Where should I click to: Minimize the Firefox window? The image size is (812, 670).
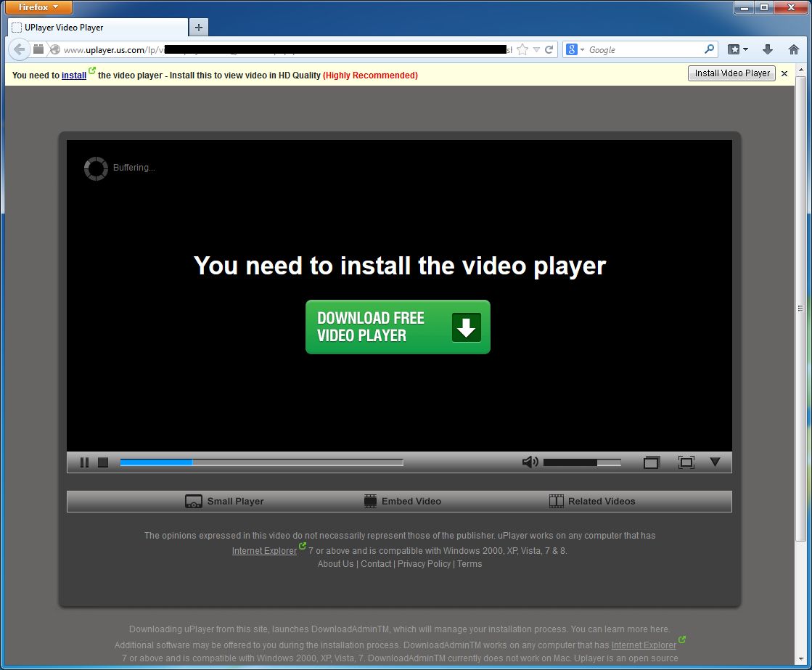pyautogui.click(x=745, y=7)
